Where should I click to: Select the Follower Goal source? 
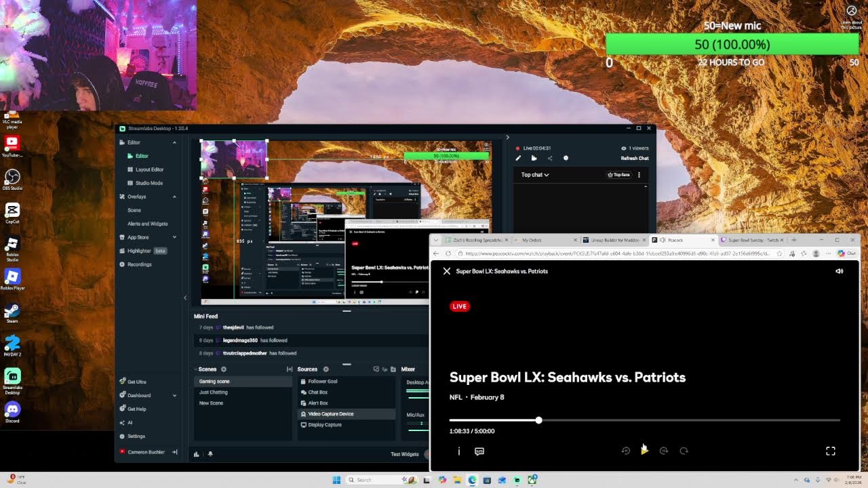pyautogui.click(x=347, y=382)
